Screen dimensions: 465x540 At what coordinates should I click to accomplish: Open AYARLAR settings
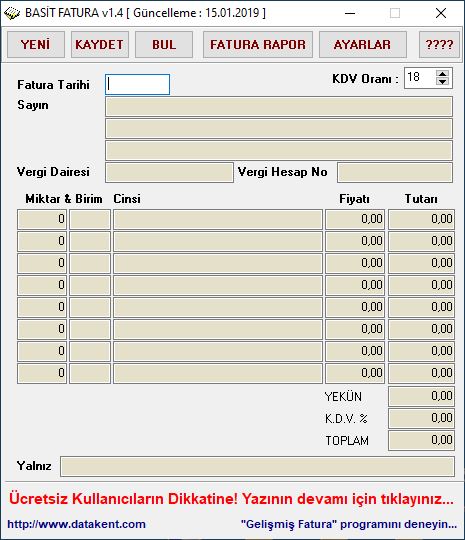pos(363,44)
